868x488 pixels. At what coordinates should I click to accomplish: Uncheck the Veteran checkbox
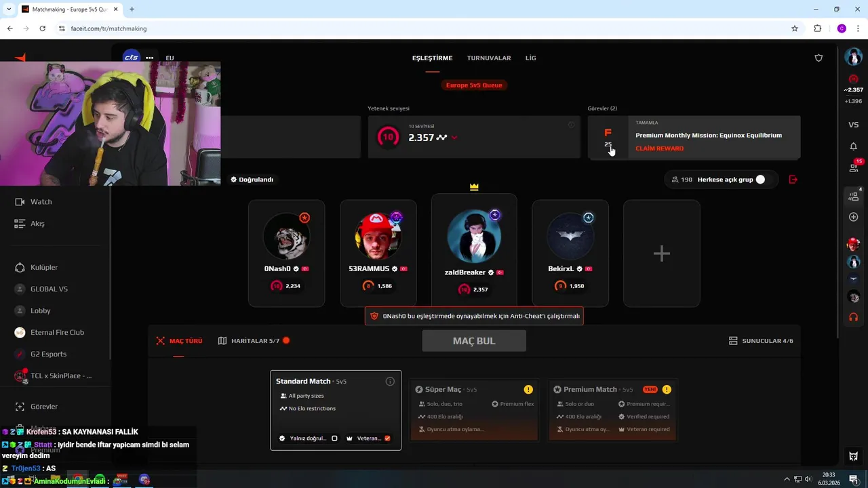387,439
